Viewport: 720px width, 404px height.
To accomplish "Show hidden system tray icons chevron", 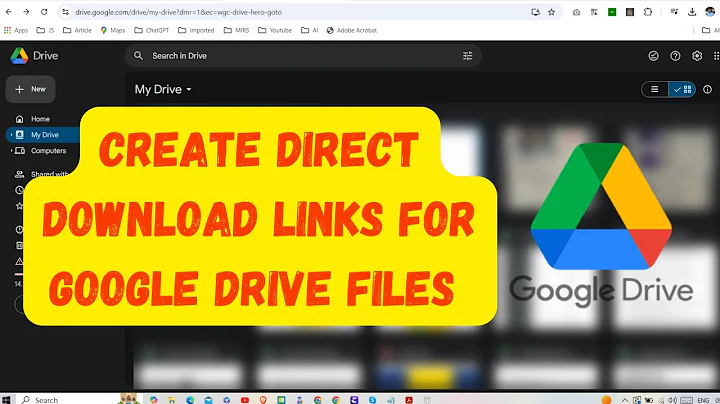I will pyautogui.click(x=624, y=400).
